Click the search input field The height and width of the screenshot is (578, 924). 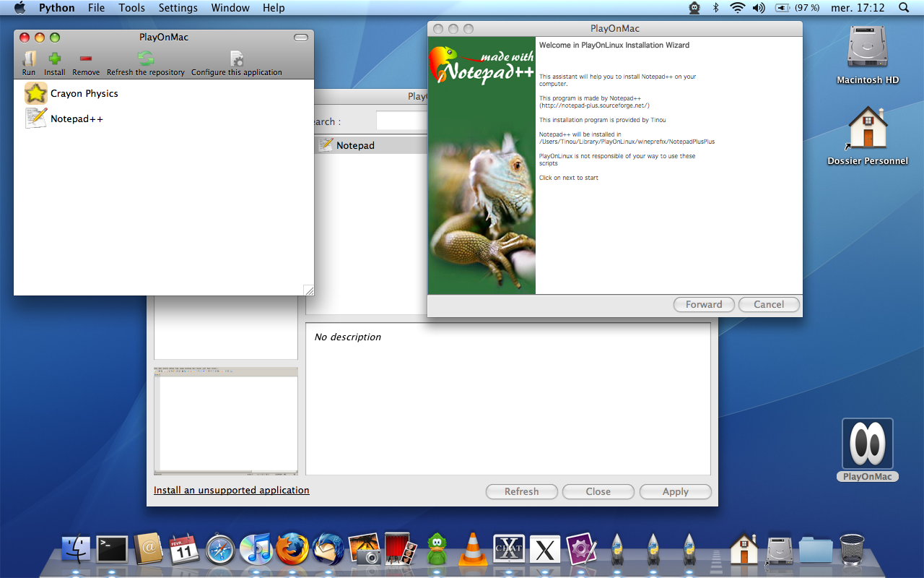pos(401,121)
